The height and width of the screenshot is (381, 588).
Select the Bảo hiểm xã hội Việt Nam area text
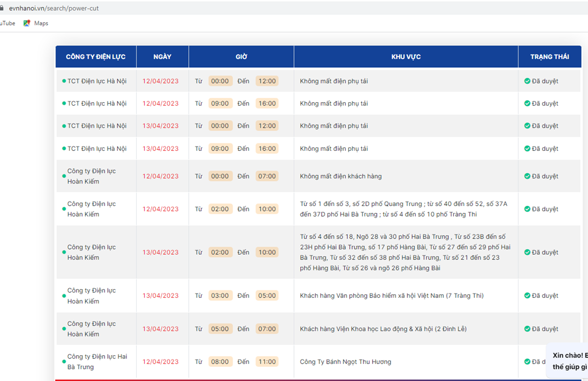[x=392, y=296]
